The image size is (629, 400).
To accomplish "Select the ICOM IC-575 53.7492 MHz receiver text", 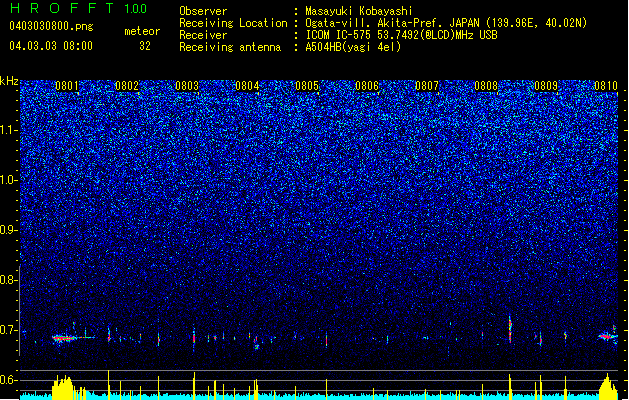I will (402, 35).
